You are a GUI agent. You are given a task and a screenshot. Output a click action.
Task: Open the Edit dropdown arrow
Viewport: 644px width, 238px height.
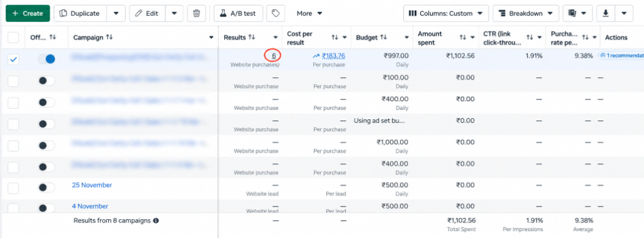pyautogui.click(x=174, y=14)
